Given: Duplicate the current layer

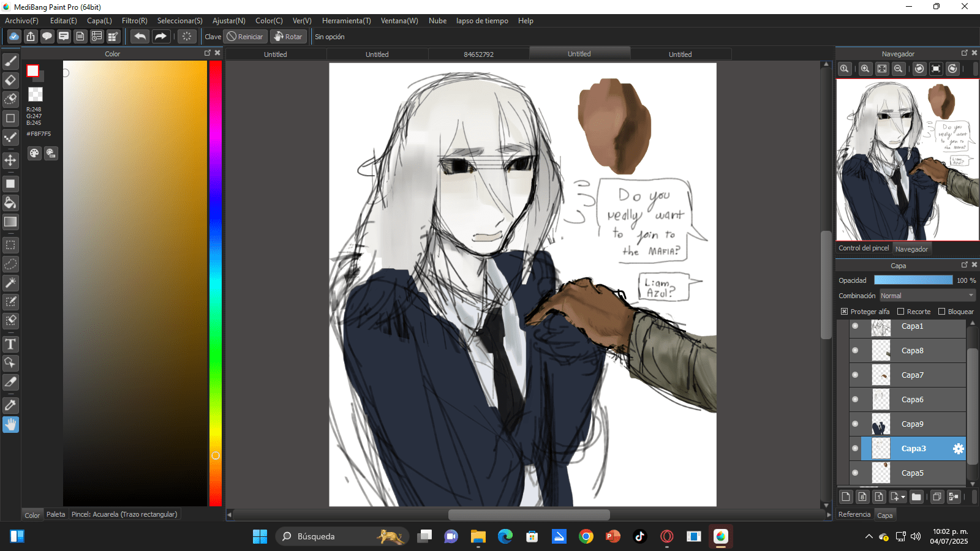Looking at the screenshot, I should [937, 497].
